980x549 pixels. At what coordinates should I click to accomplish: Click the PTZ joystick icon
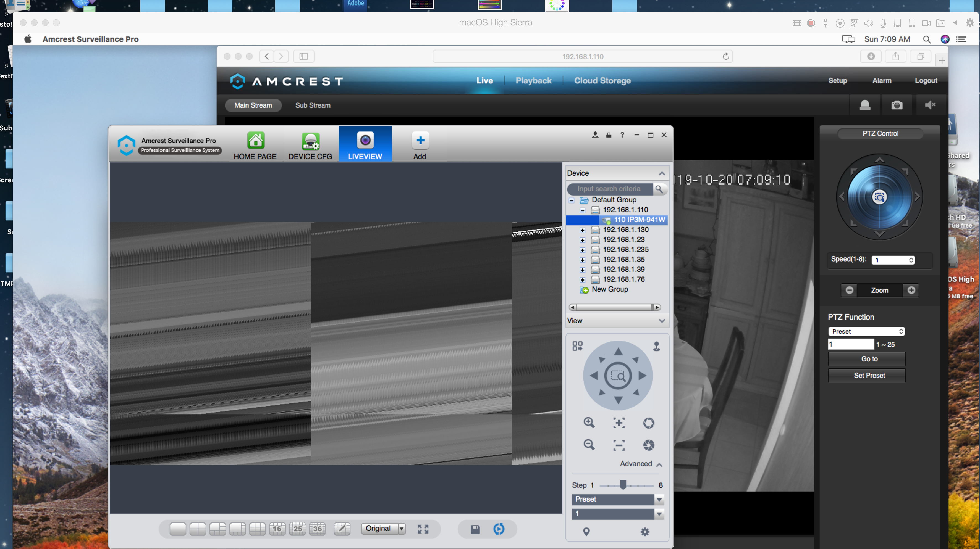(x=656, y=346)
